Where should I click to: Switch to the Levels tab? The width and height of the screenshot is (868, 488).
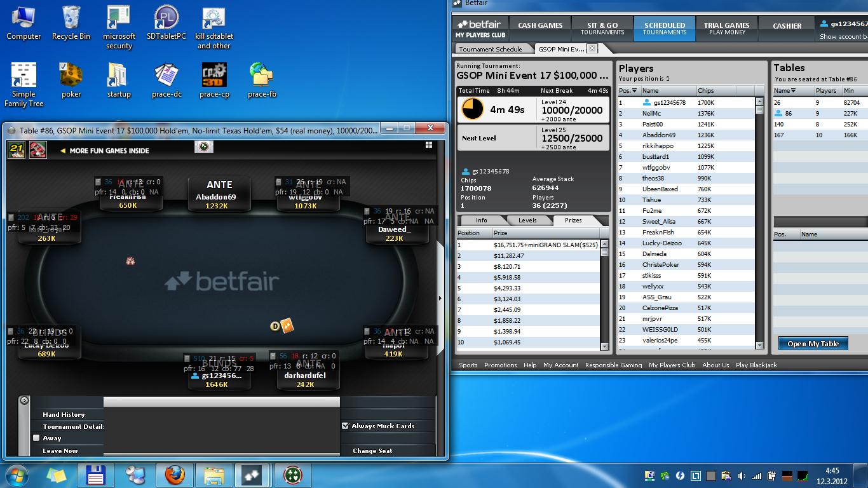(x=527, y=220)
